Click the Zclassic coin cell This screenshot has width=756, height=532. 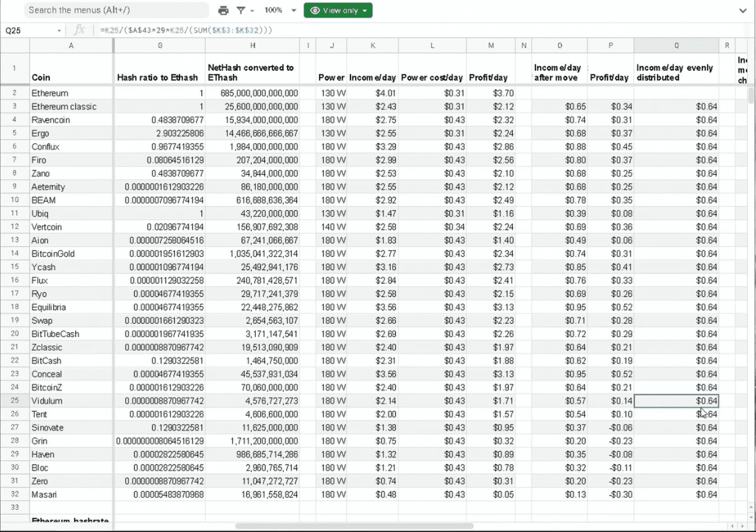tap(71, 348)
